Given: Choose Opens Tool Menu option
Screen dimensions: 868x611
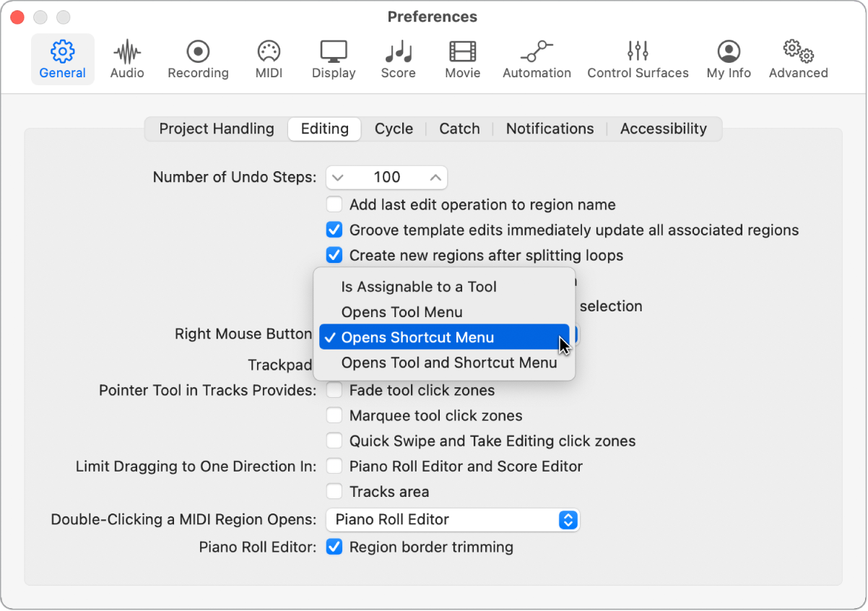Looking at the screenshot, I should 402,313.
